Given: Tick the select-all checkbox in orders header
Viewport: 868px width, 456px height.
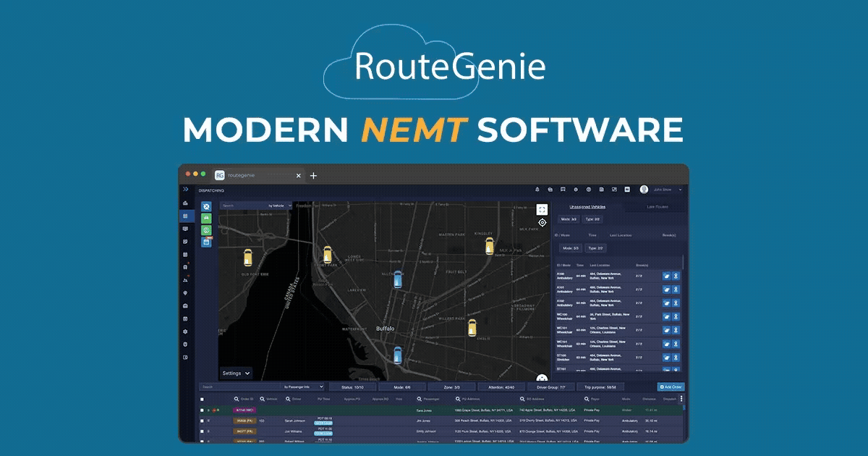Looking at the screenshot, I should [203, 399].
